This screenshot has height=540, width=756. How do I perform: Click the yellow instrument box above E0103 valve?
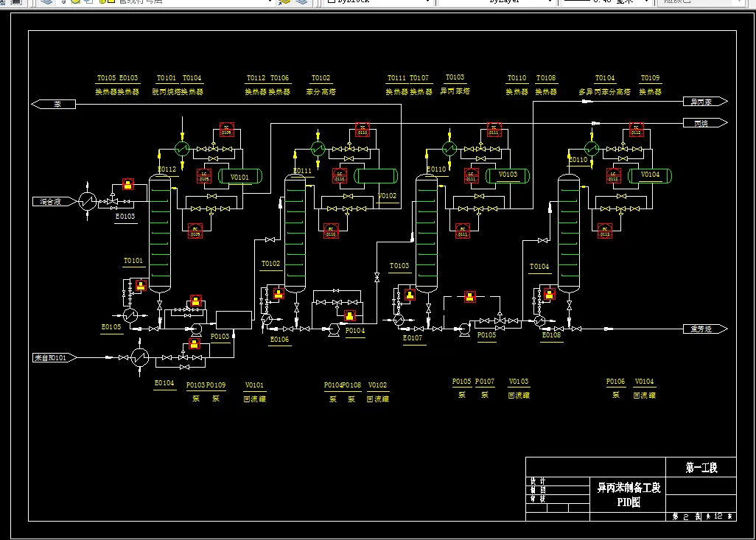point(127,184)
